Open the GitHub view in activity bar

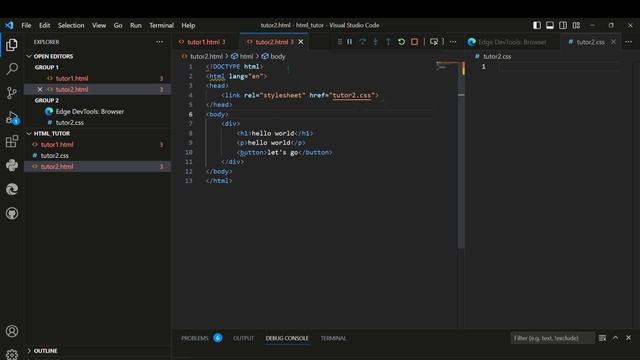[12, 213]
